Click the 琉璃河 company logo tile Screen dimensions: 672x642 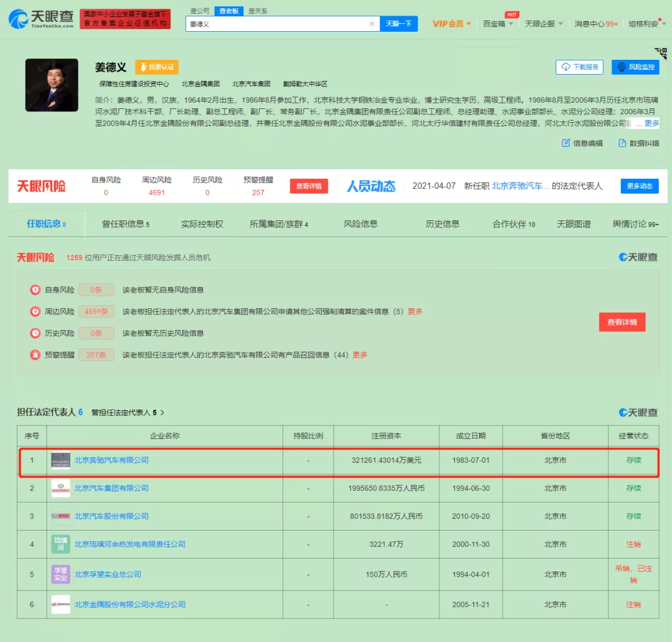60,544
